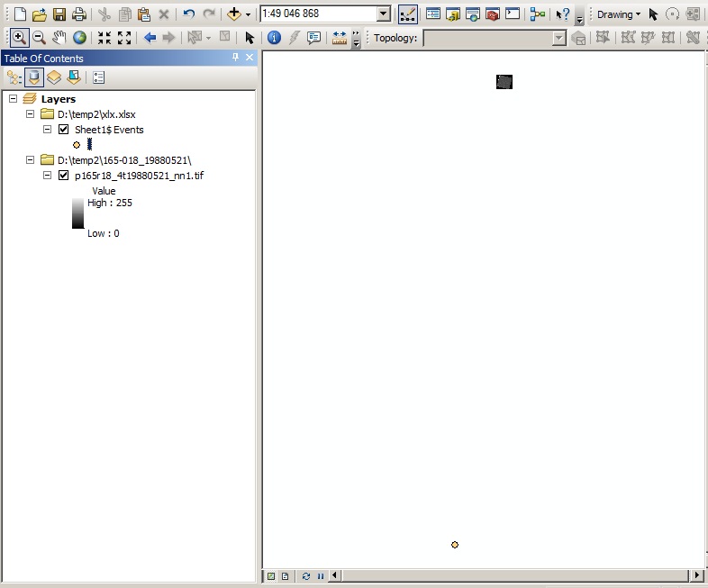List layers by visibility
Viewport: 708px width, 588px height.
click(54, 77)
